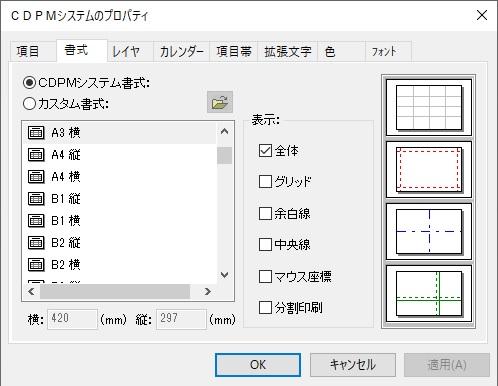Open the 拡張文字 tab
The width and height of the screenshot is (498, 386).
point(288,52)
